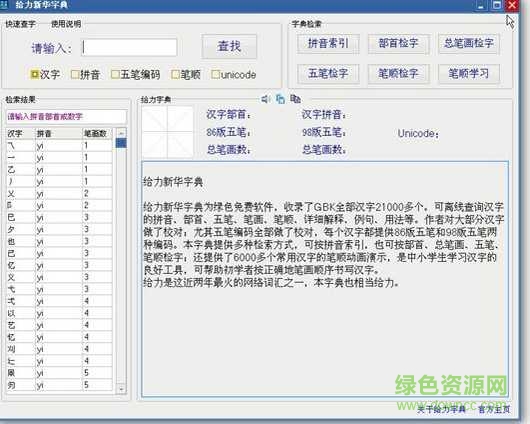Select the 刈 row in results
Image resolution: width=530 pixels, height=424 pixels.
click(x=59, y=349)
